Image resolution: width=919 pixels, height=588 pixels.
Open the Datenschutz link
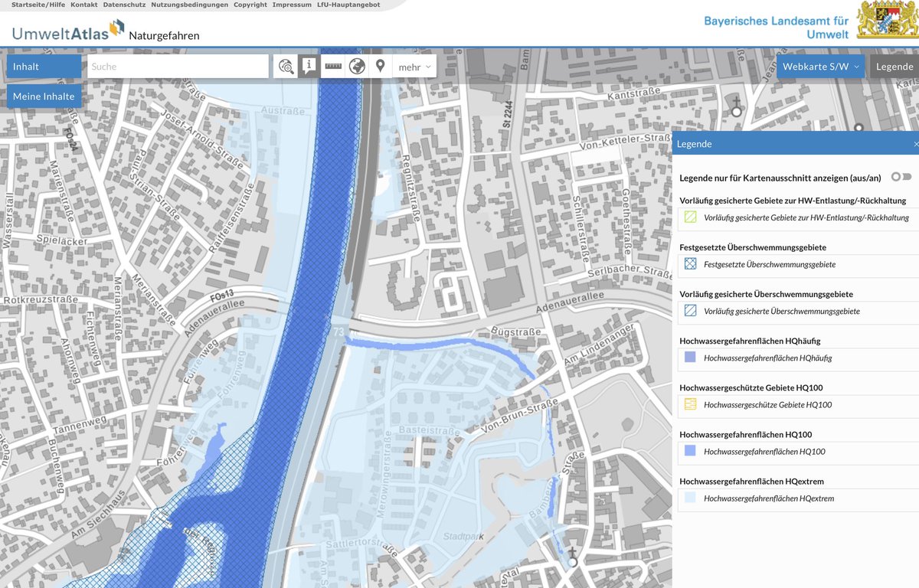(124, 5)
